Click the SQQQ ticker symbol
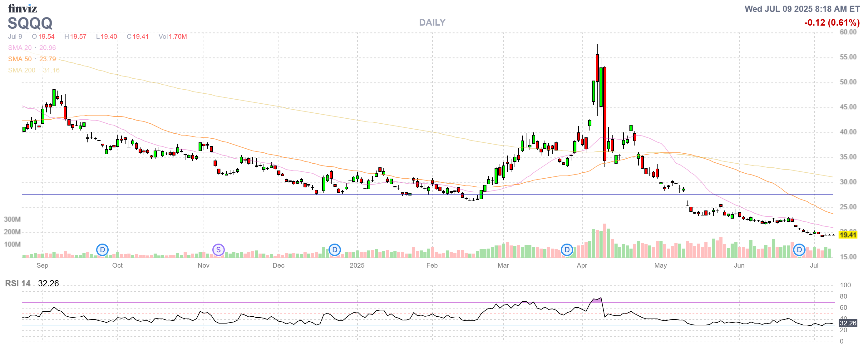The image size is (868, 351). click(30, 23)
